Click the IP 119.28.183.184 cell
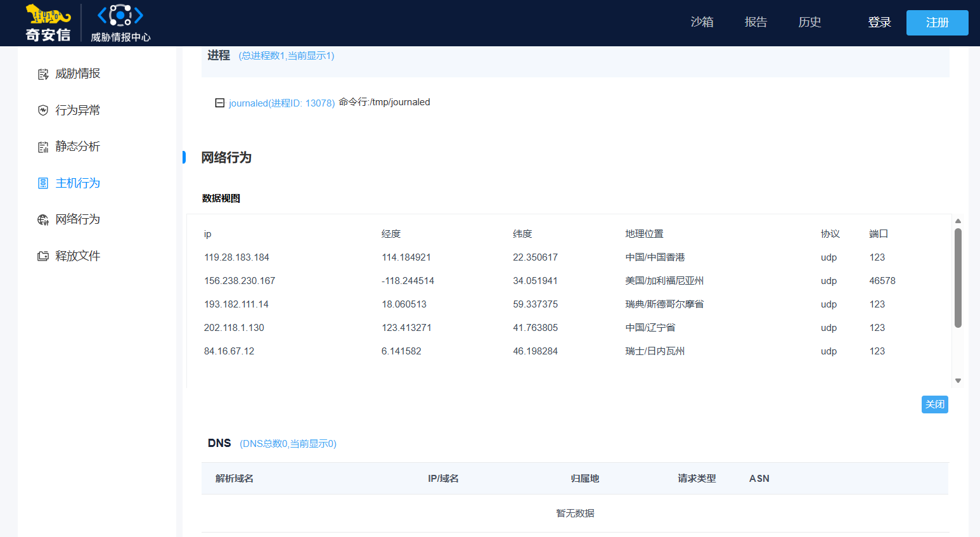The image size is (980, 537). pos(236,257)
